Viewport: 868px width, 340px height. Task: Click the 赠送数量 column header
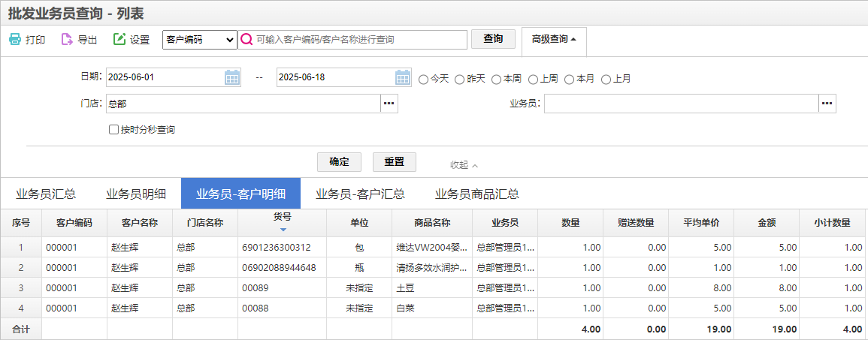coord(636,223)
